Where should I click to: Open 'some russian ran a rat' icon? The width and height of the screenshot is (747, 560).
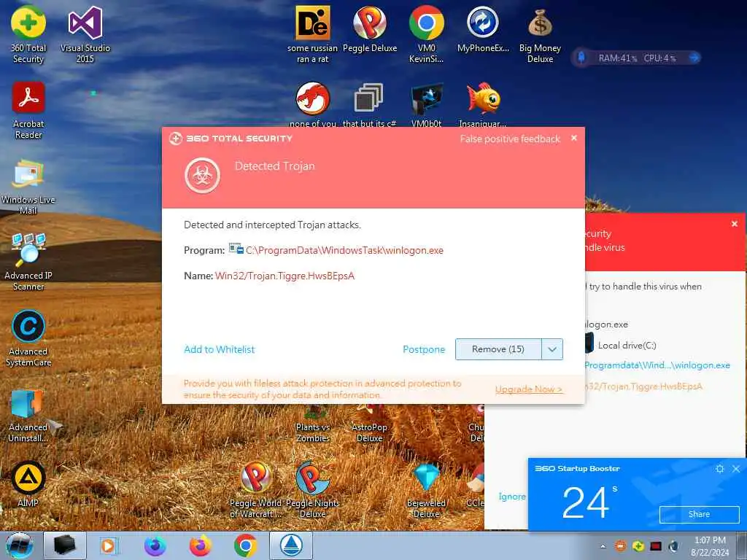click(x=312, y=34)
